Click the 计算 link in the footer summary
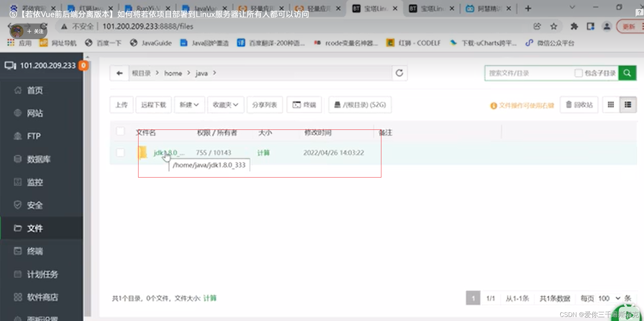 click(210, 298)
